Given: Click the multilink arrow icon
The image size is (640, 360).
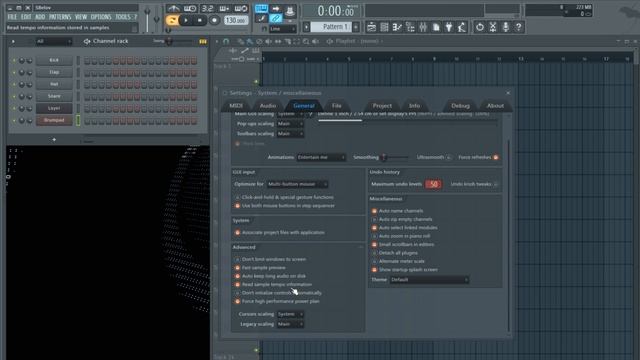Looking at the screenshot, I should (276, 8).
